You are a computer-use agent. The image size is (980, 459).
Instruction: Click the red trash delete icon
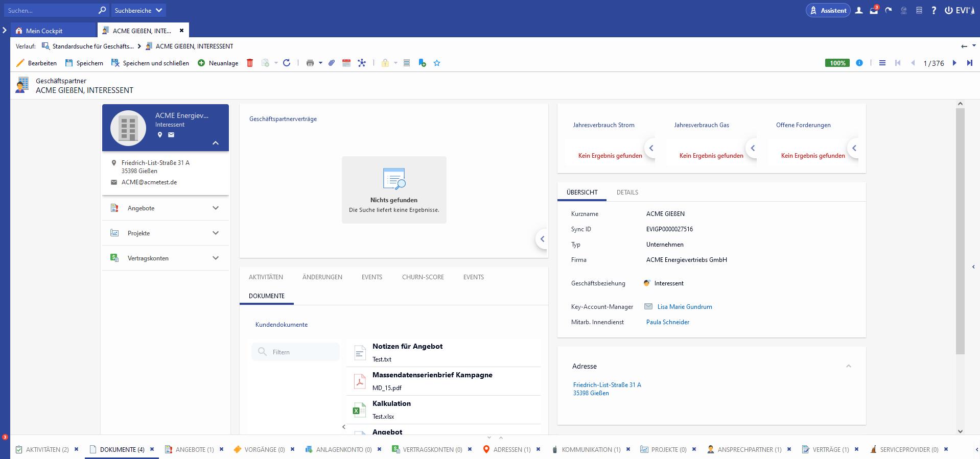coord(250,63)
